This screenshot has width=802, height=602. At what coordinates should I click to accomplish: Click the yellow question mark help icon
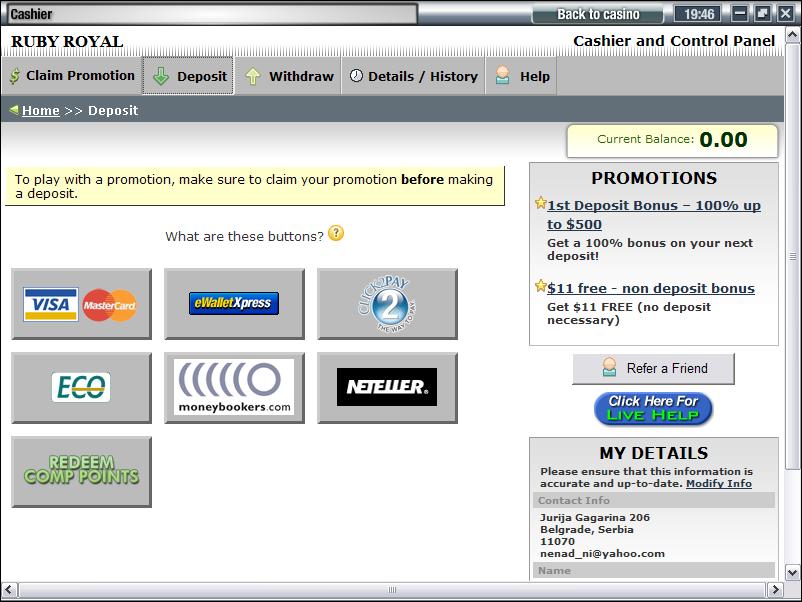336,234
